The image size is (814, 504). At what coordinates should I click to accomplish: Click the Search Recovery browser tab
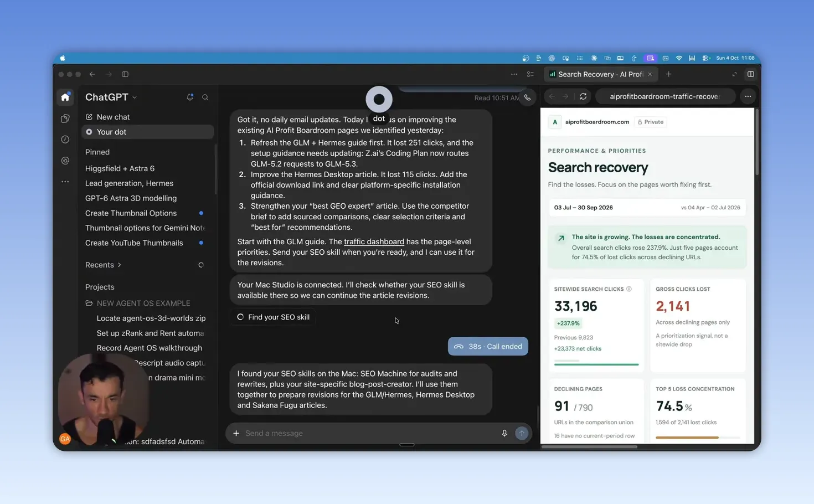(x=600, y=74)
